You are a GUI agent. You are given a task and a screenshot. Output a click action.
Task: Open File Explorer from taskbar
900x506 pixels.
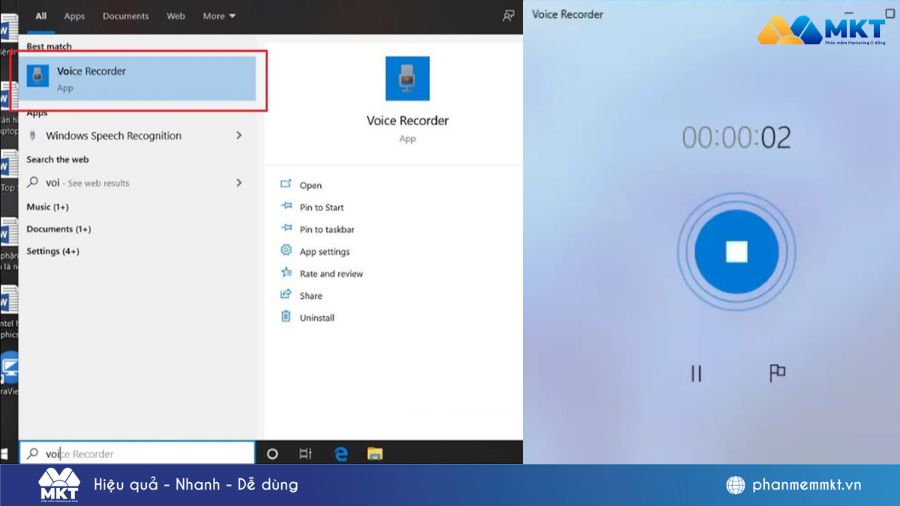(375, 454)
